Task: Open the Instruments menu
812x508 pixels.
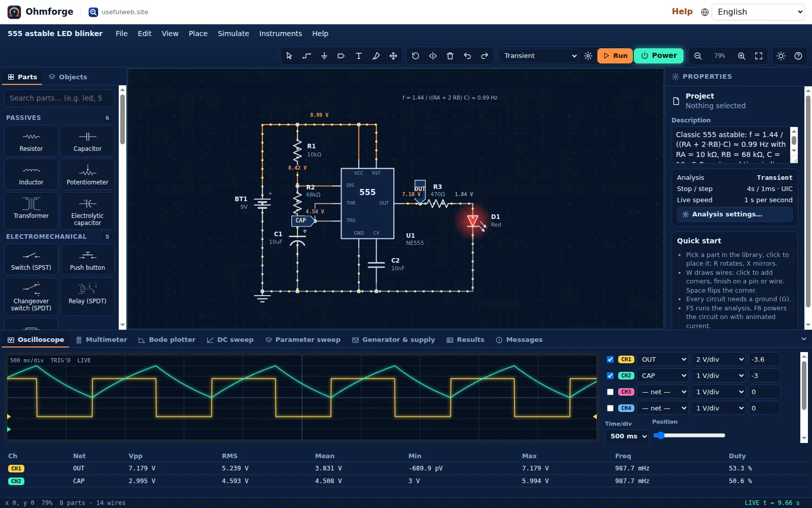Action: 281,34
